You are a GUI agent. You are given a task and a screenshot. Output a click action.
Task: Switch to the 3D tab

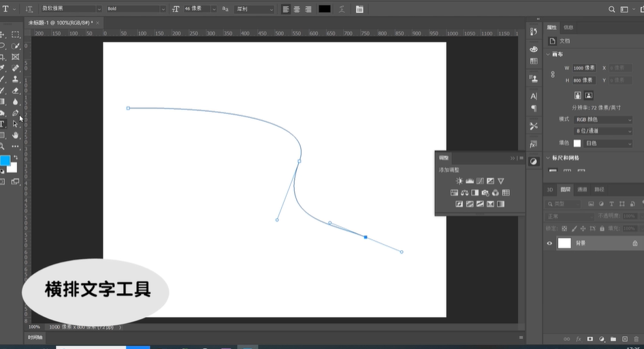pyautogui.click(x=549, y=189)
